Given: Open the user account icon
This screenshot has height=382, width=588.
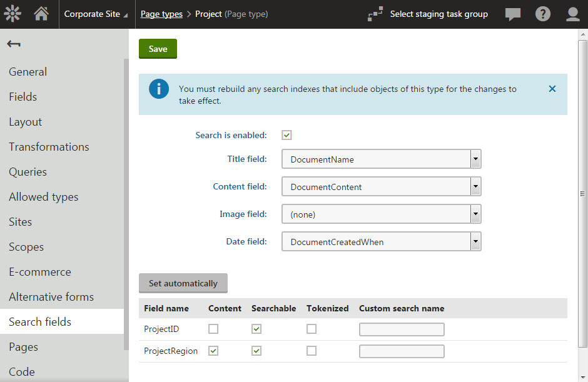Looking at the screenshot, I should (572, 13).
